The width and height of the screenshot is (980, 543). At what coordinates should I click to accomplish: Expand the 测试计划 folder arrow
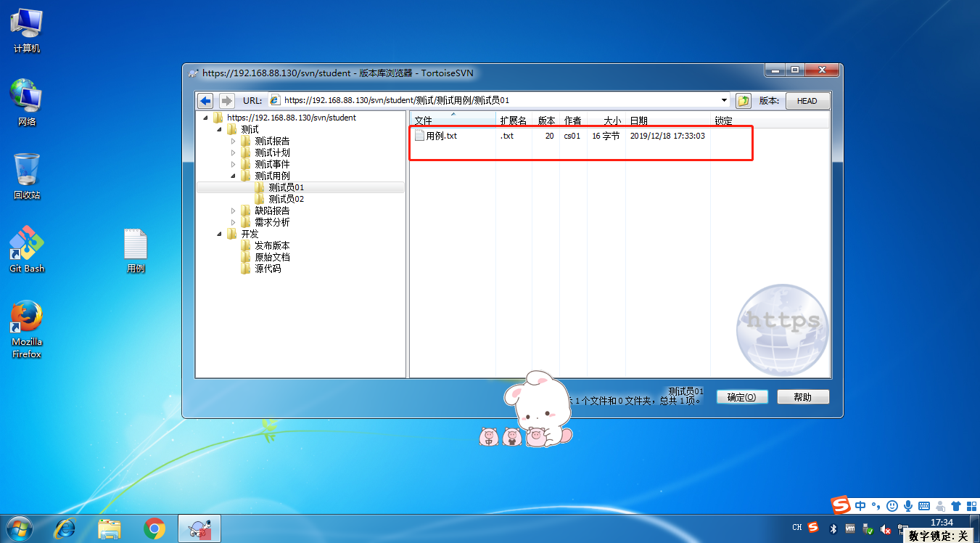pyautogui.click(x=234, y=152)
